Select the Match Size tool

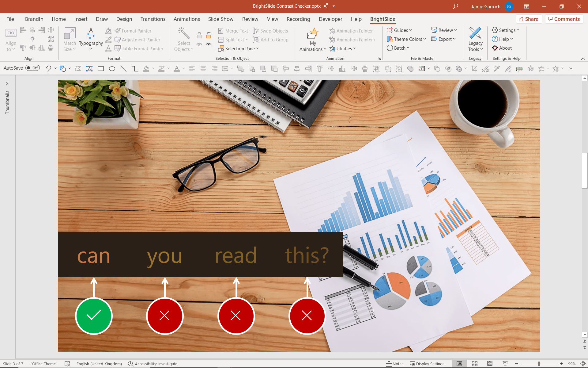tap(69, 39)
